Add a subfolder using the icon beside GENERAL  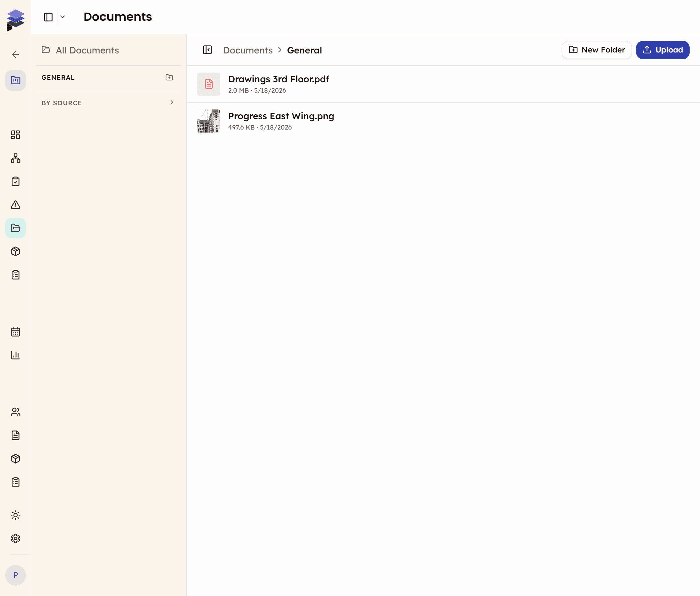click(169, 78)
